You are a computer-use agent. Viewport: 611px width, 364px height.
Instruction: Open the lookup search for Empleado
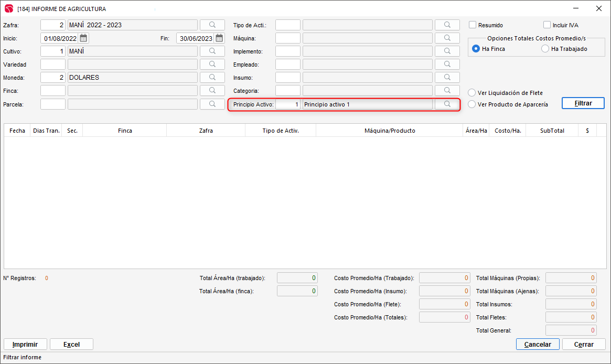pos(447,65)
